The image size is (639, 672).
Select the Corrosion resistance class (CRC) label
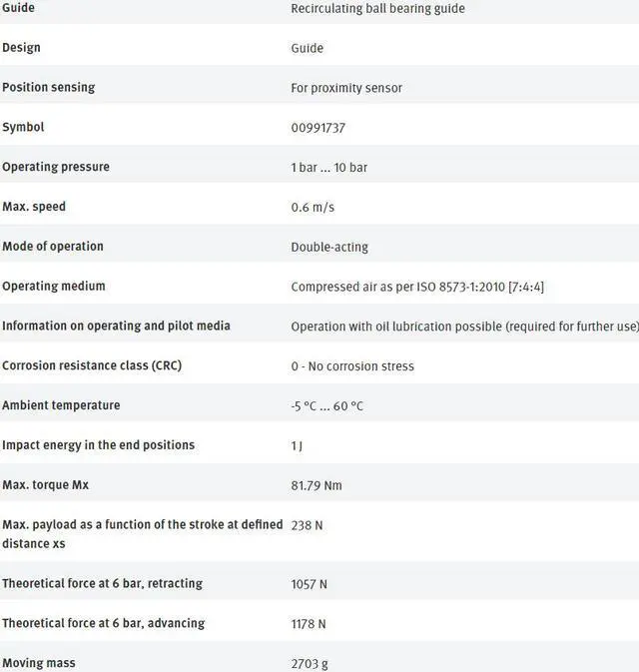(x=92, y=365)
